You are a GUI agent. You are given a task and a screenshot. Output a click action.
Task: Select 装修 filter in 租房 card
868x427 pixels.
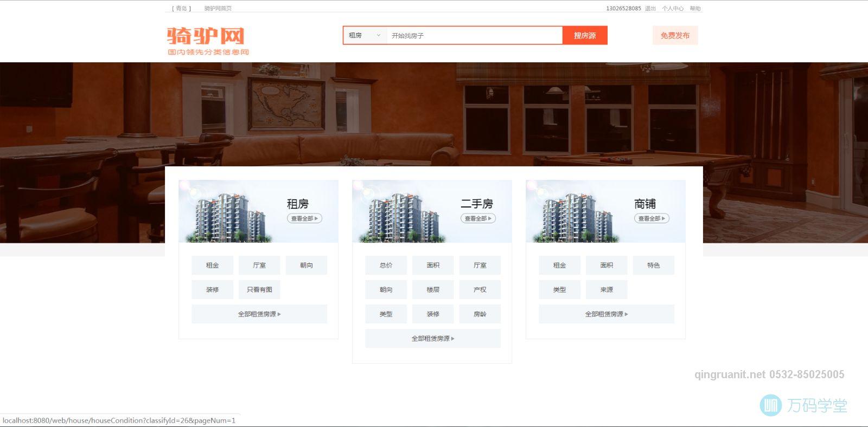[x=213, y=289]
